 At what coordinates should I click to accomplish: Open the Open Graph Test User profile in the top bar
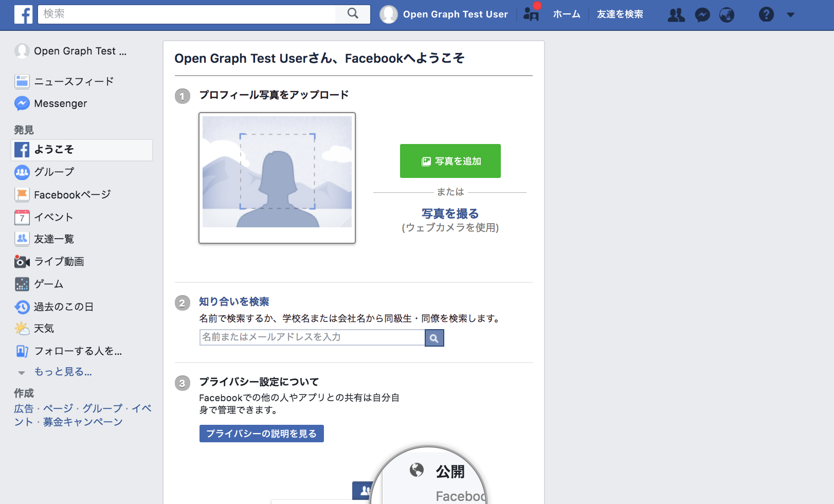pyautogui.click(x=444, y=14)
